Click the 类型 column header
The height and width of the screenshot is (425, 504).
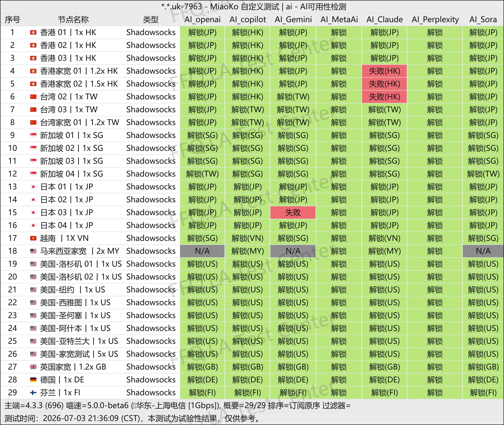(151, 20)
